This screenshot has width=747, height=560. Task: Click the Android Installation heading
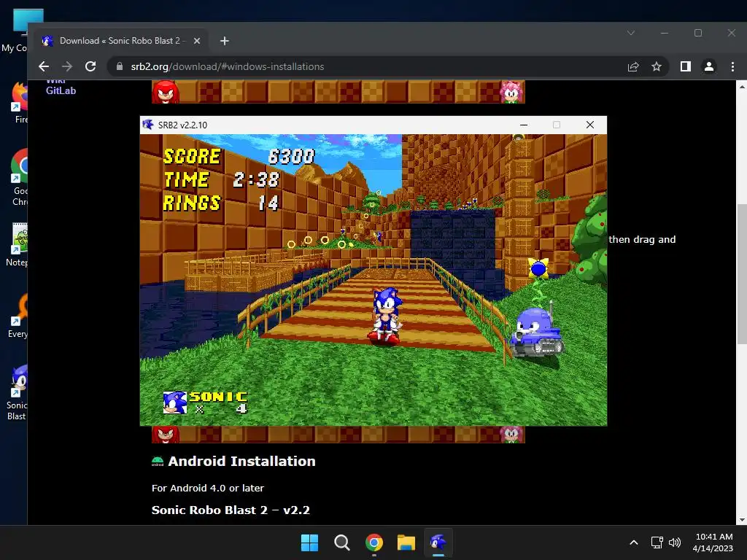[x=241, y=461]
